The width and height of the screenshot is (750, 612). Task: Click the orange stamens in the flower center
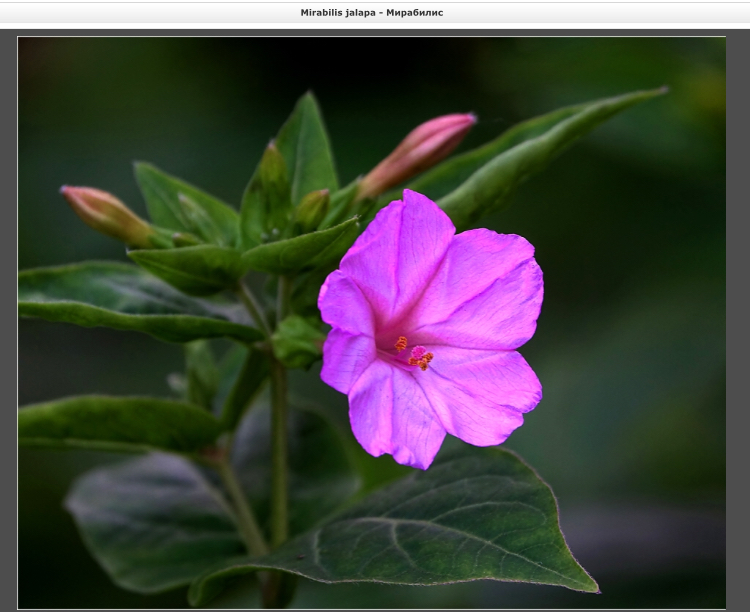(x=418, y=355)
